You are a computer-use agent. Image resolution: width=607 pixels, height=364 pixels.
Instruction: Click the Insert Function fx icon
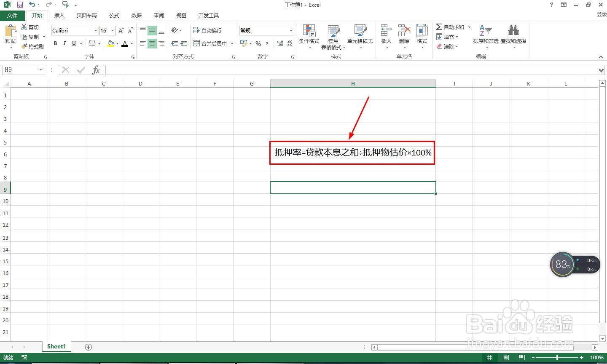96,70
